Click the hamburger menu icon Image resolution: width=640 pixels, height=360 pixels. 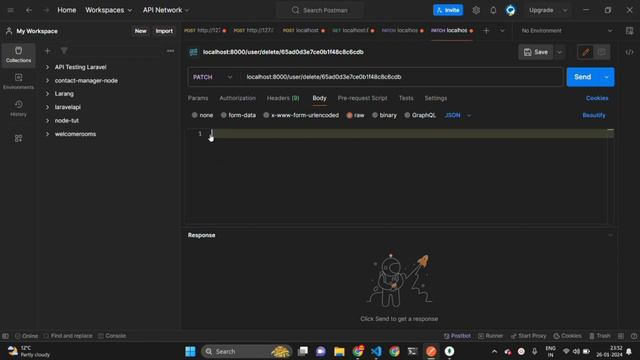click(x=11, y=10)
